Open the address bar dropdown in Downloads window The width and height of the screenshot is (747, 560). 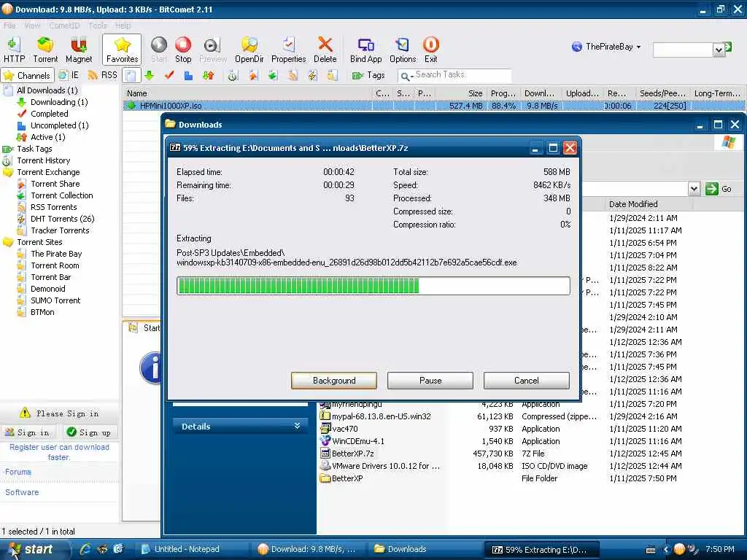pyautogui.click(x=694, y=189)
